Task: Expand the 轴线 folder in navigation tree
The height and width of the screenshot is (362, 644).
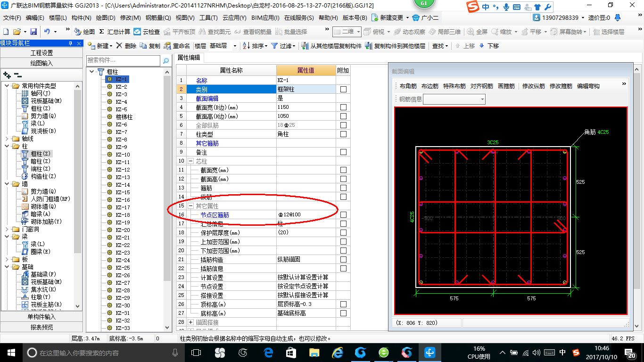Action: [x=7, y=139]
